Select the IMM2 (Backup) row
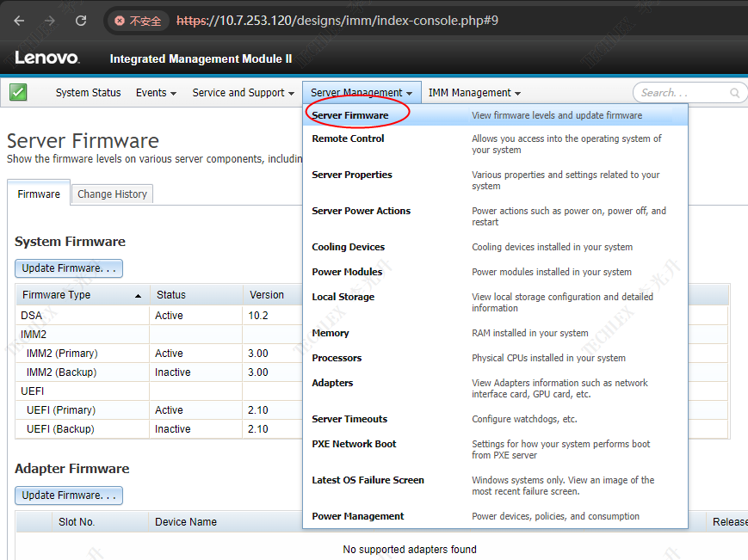The width and height of the screenshot is (748, 560). (x=159, y=372)
